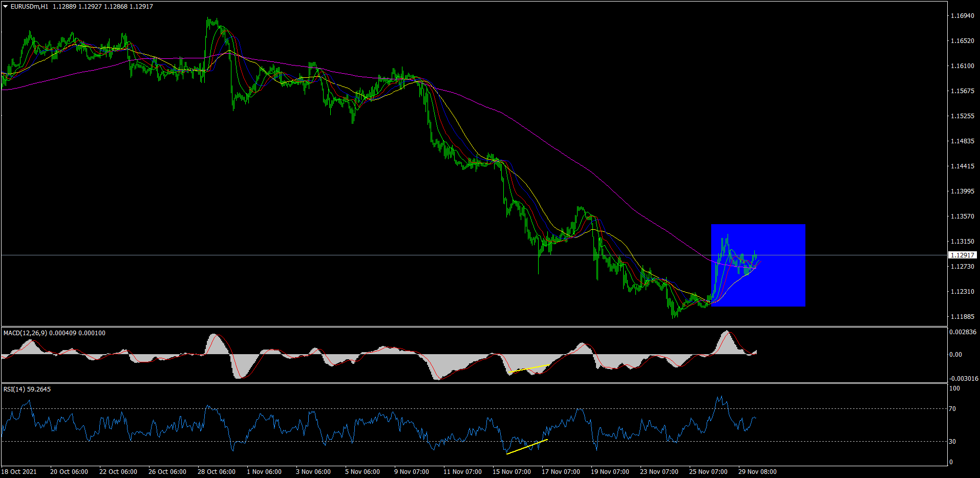Screen dimensions: 980x478
Task: Click MACD scale value 0.002836
Action: tap(963, 332)
